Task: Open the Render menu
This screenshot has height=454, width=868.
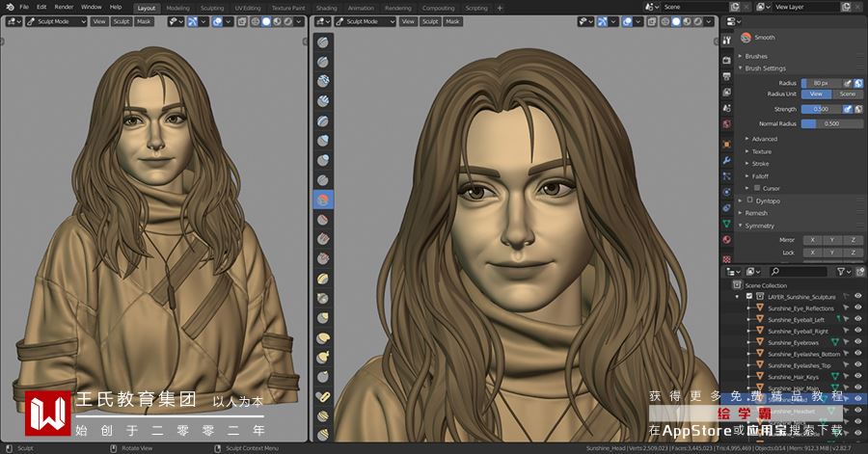Action: coord(65,7)
